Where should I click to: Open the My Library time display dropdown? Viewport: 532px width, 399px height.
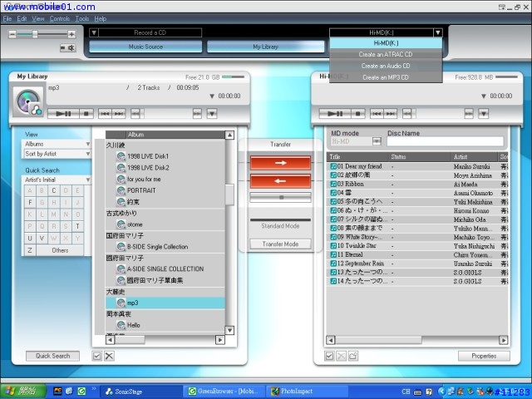212,96
